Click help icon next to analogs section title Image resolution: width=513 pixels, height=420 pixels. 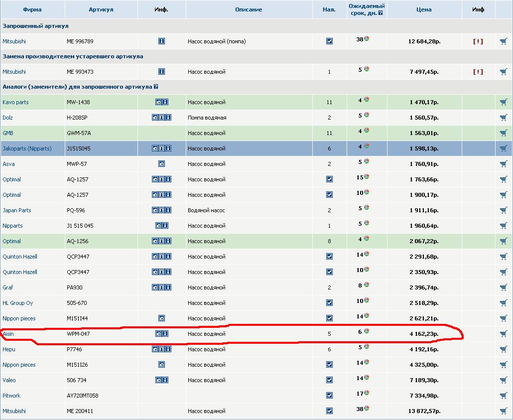click(156, 87)
